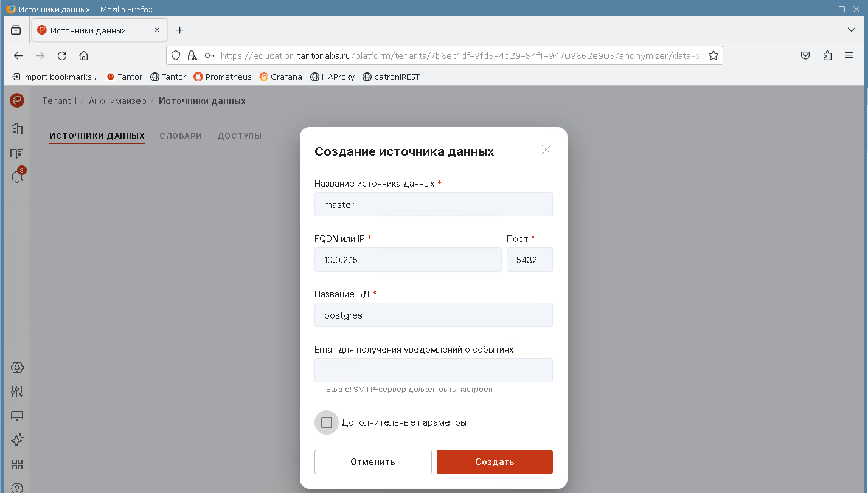Screen dimensions: 868x493
Task: Open the book documentation icon in sidebar
Action: pos(17,153)
